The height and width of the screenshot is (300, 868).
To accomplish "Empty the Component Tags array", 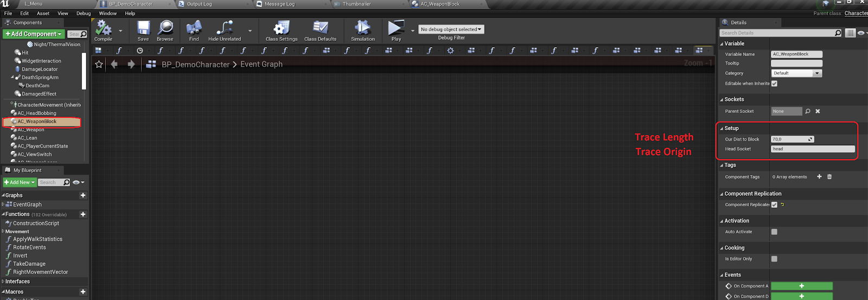I will pos(829,177).
